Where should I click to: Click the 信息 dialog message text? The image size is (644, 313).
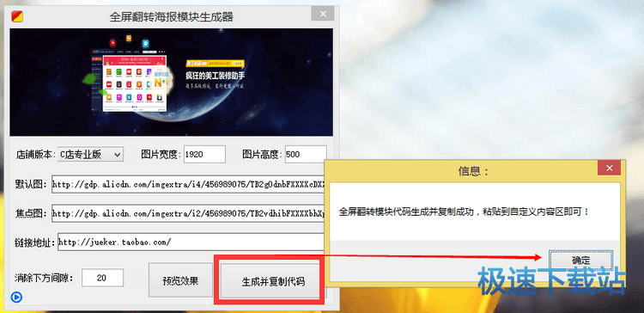pyautogui.click(x=465, y=212)
